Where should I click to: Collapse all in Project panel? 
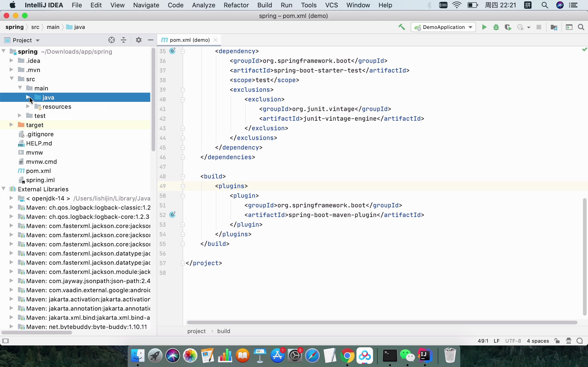[124, 40]
